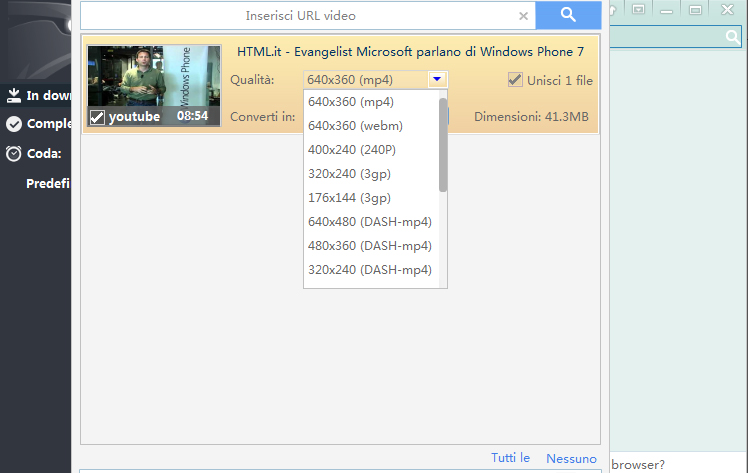Choose 640x480 (DASH-mp4) quality
The width and height of the screenshot is (748, 473).
[369, 221]
